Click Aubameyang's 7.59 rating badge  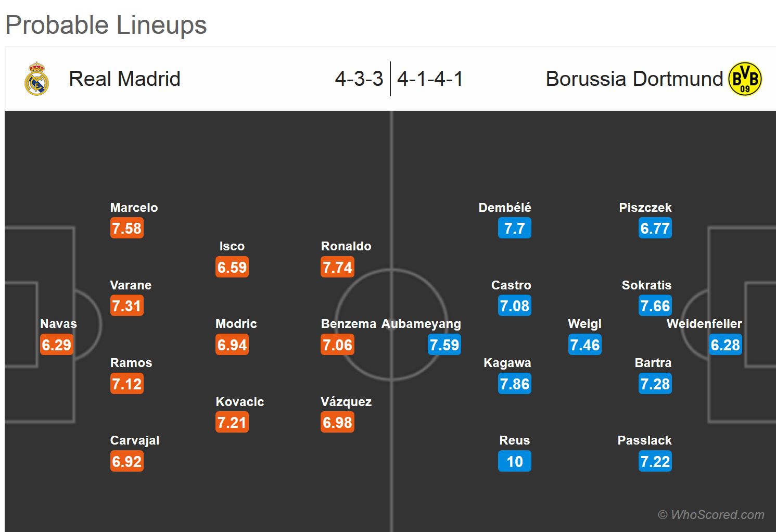pyautogui.click(x=444, y=345)
